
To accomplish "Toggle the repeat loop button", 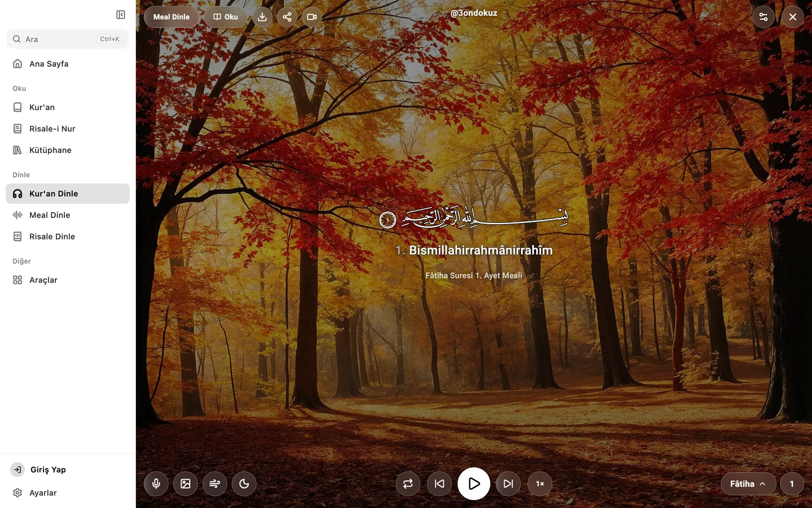I will [x=408, y=484].
